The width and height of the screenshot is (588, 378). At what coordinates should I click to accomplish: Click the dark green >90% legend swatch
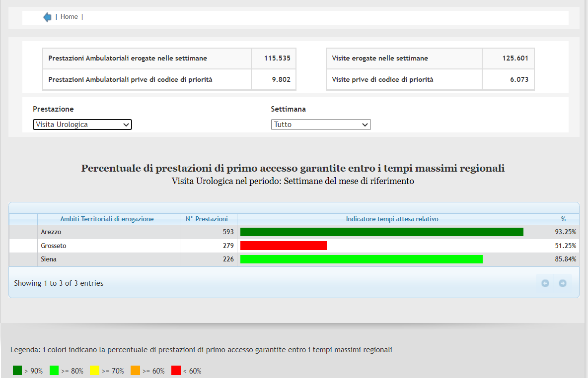[17, 370]
